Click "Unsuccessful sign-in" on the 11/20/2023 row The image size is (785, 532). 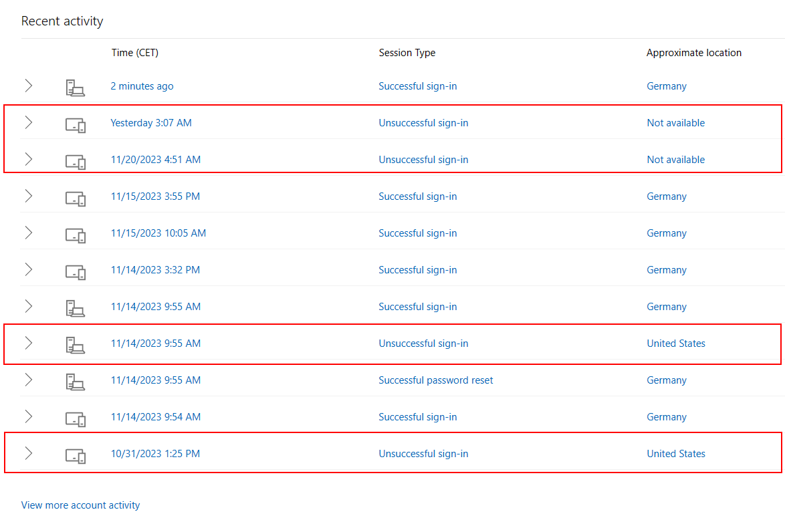tap(423, 159)
